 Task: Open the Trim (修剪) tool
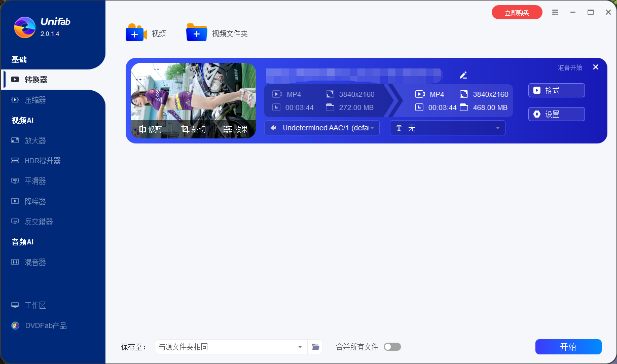pos(151,129)
